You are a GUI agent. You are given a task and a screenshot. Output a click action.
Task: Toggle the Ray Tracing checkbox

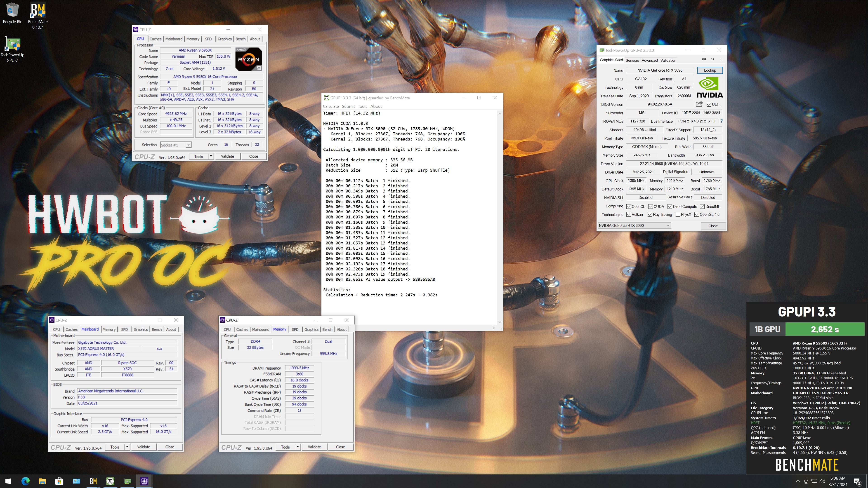pyautogui.click(x=650, y=215)
